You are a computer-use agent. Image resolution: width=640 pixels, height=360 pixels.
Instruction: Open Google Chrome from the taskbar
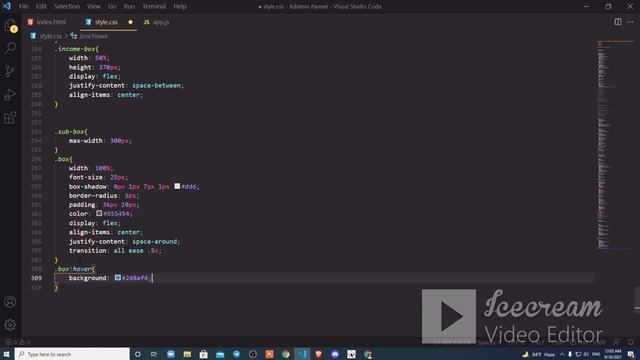(x=286, y=354)
